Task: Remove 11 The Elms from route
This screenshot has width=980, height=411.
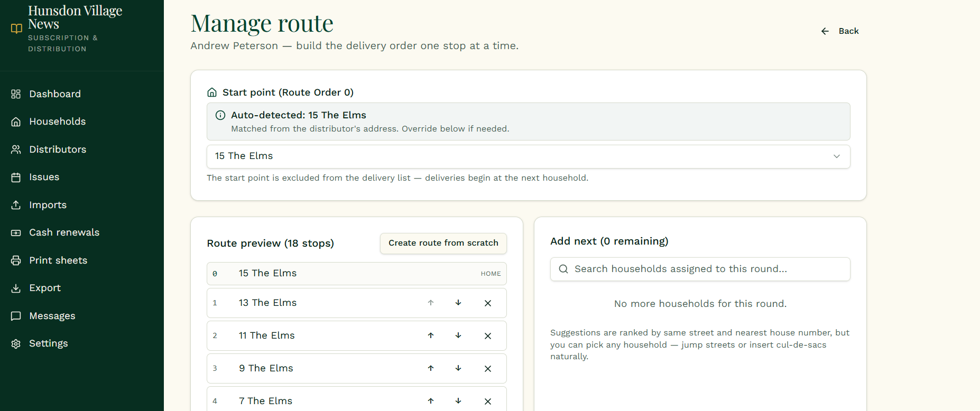Action: pyautogui.click(x=488, y=335)
